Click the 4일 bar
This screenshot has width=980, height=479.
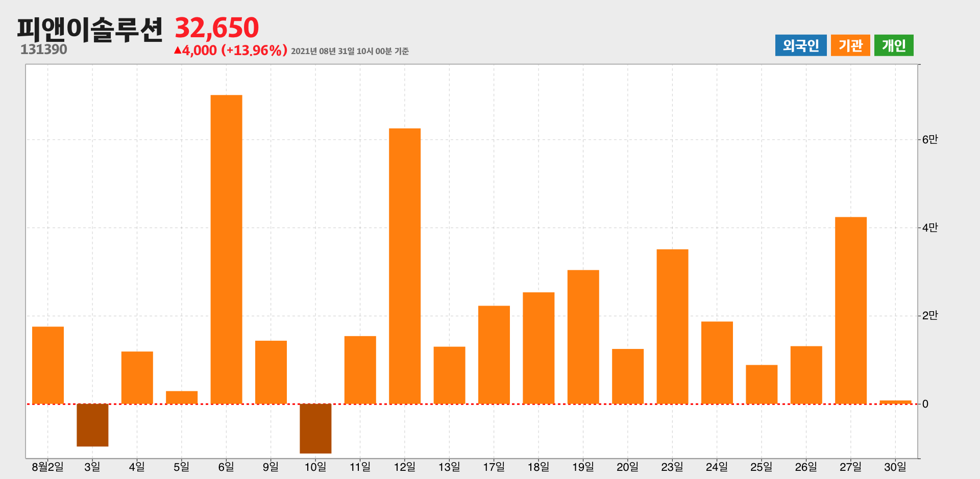pyautogui.click(x=137, y=377)
